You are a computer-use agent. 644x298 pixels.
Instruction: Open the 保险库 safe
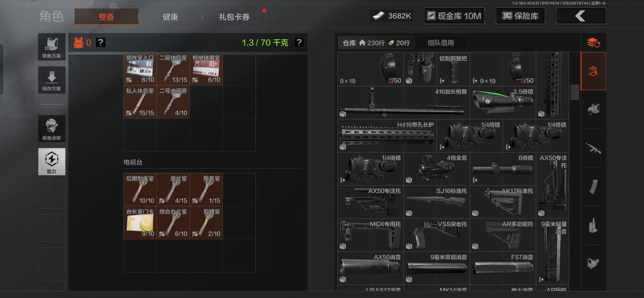tap(521, 16)
